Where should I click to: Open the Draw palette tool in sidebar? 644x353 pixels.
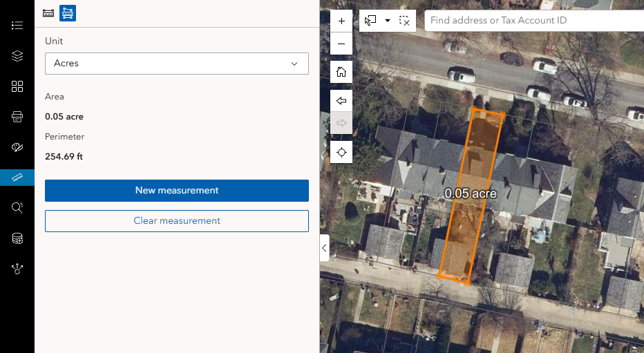pos(17,147)
